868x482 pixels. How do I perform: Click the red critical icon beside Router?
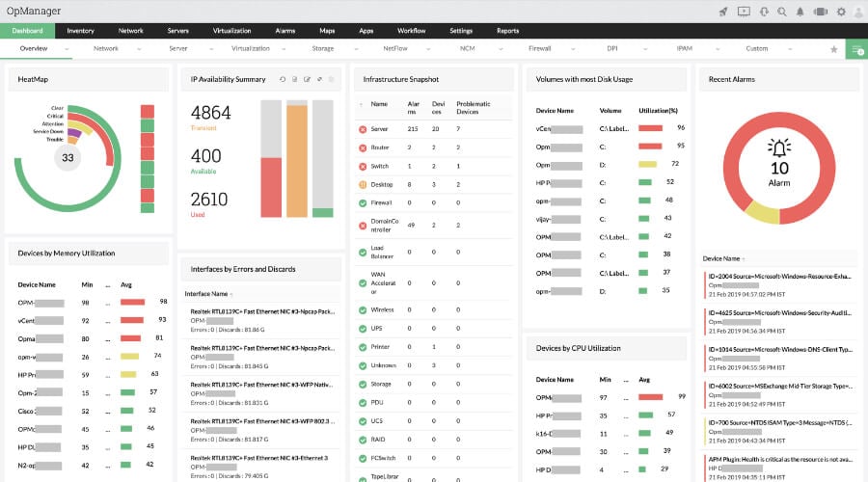363,147
